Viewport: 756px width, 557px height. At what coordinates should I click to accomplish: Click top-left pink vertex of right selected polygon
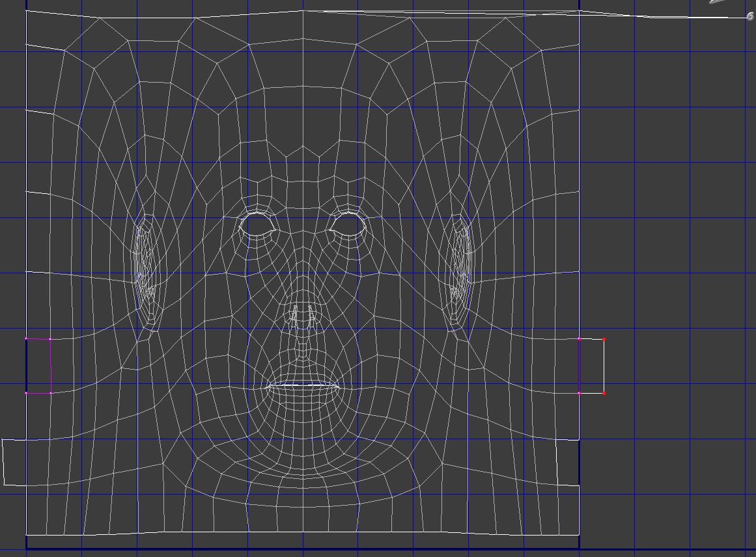point(580,339)
